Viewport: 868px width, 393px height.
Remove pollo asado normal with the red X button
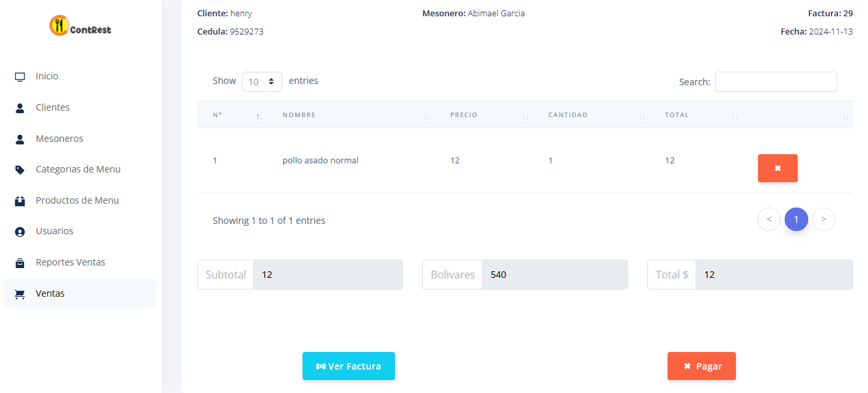[x=778, y=168]
